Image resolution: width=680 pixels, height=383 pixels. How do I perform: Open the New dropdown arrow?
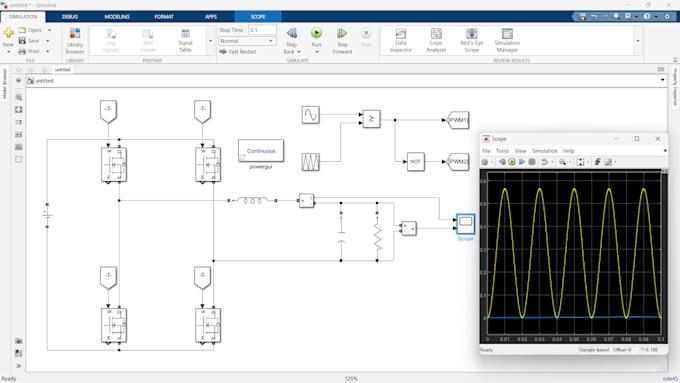pos(8,52)
